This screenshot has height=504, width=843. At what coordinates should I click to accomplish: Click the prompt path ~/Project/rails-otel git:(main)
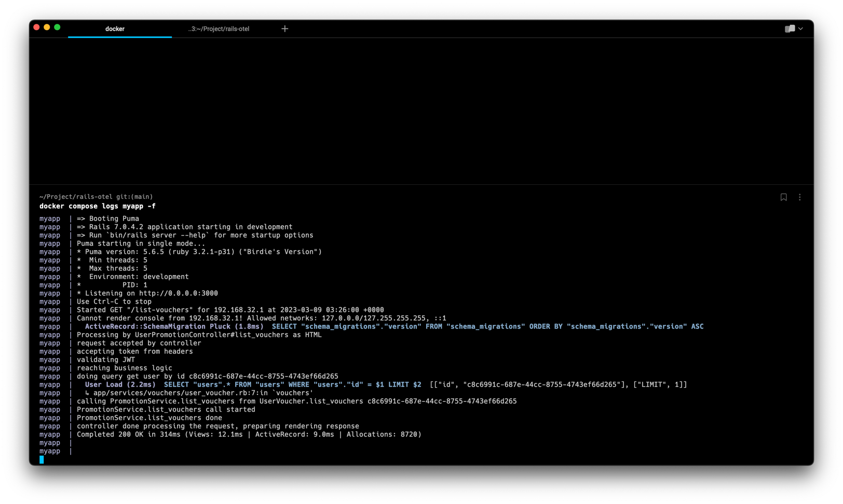click(x=96, y=197)
